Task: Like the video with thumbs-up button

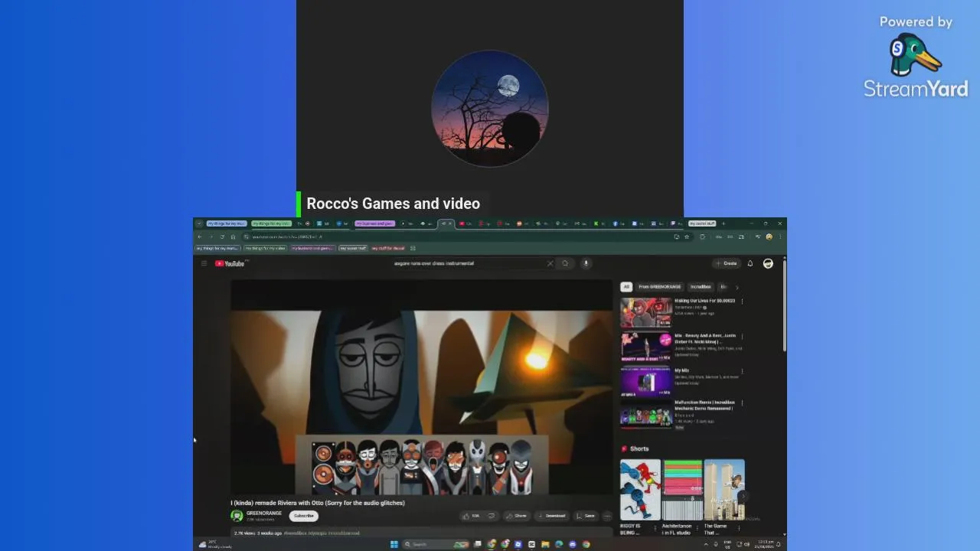Action: point(470,516)
